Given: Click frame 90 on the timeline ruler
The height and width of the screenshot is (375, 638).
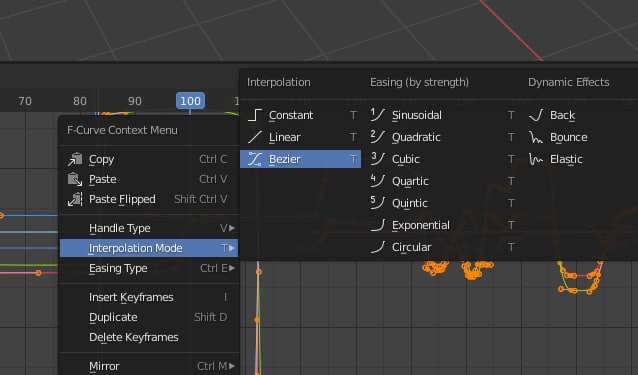Looking at the screenshot, I should [x=135, y=101].
